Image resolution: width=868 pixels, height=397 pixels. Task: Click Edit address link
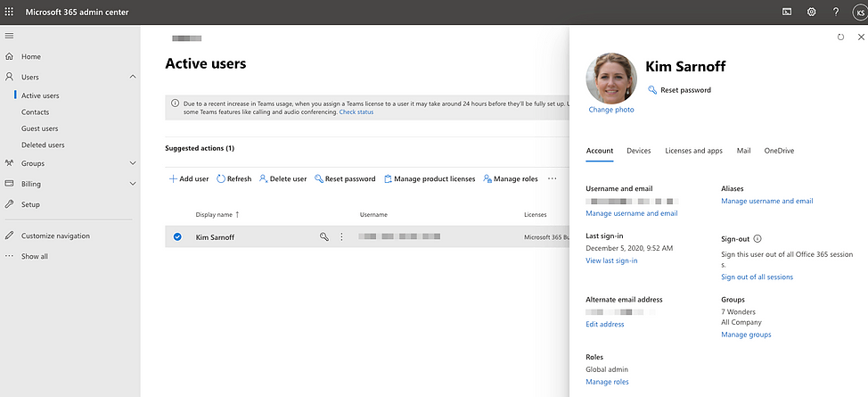point(605,325)
